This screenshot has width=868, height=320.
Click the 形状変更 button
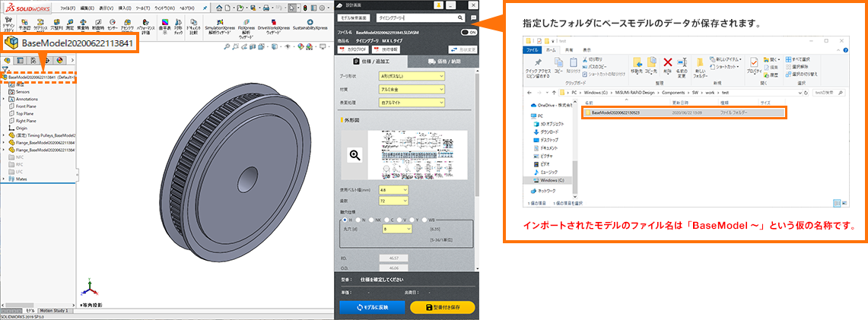pyautogui.click(x=463, y=49)
